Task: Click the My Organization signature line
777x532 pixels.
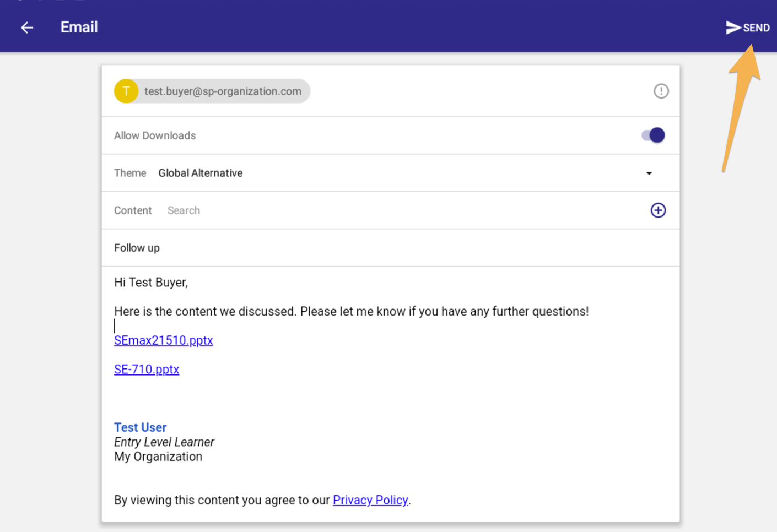Action: [158, 457]
